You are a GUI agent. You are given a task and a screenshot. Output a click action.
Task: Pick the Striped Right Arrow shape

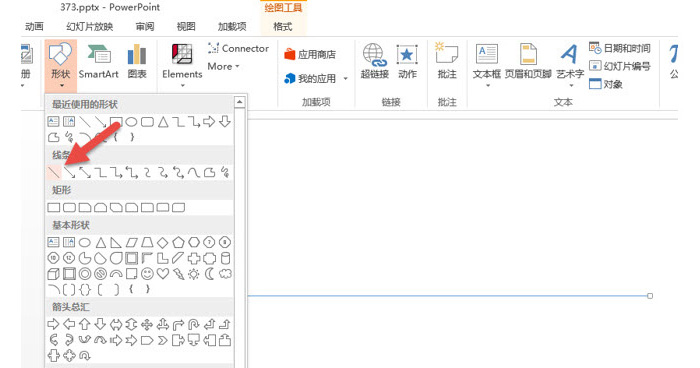coord(116,340)
